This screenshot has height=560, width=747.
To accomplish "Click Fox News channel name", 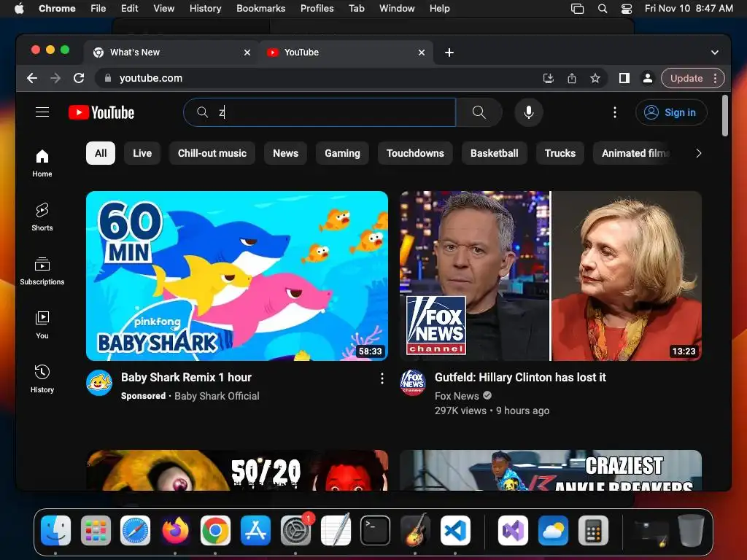I will click(457, 396).
